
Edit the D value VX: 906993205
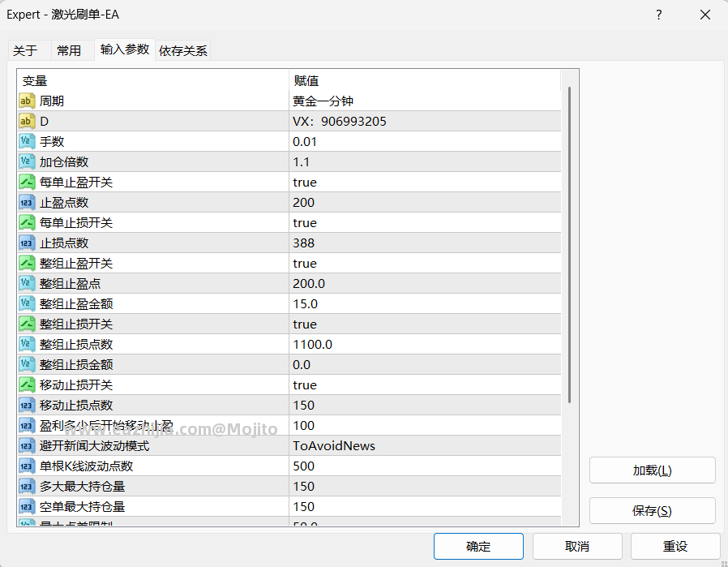[425, 121]
